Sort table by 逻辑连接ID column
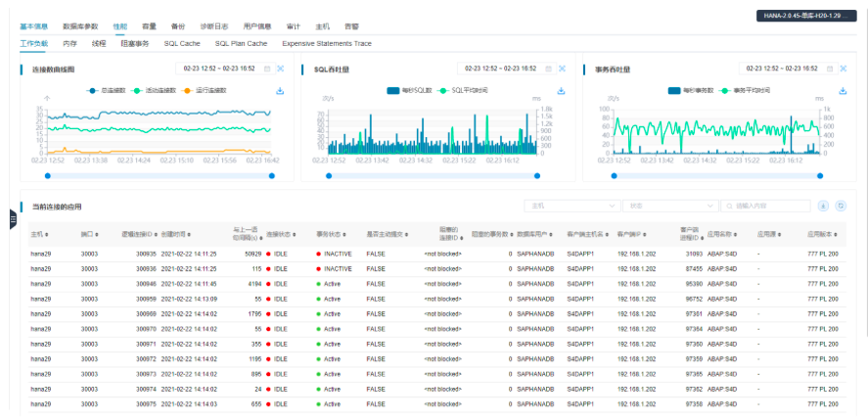The height and width of the screenshot is (420, 868). 157,235
